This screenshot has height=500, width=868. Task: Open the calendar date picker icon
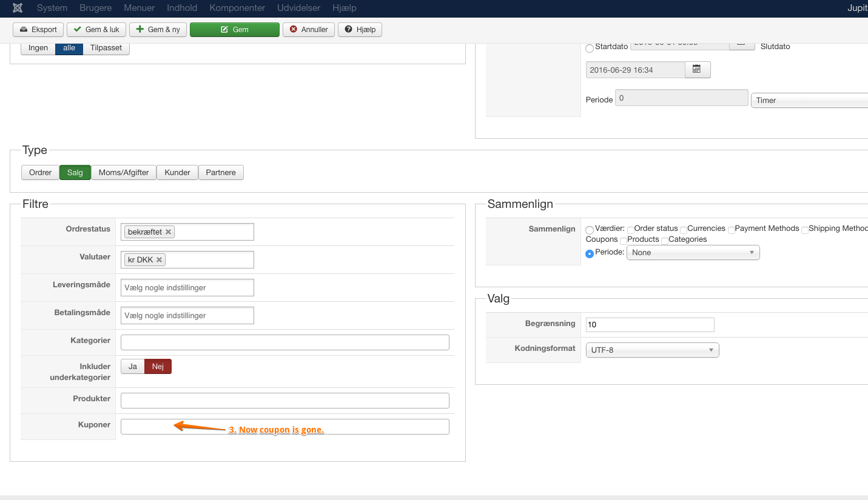click(x=697, y=70)
